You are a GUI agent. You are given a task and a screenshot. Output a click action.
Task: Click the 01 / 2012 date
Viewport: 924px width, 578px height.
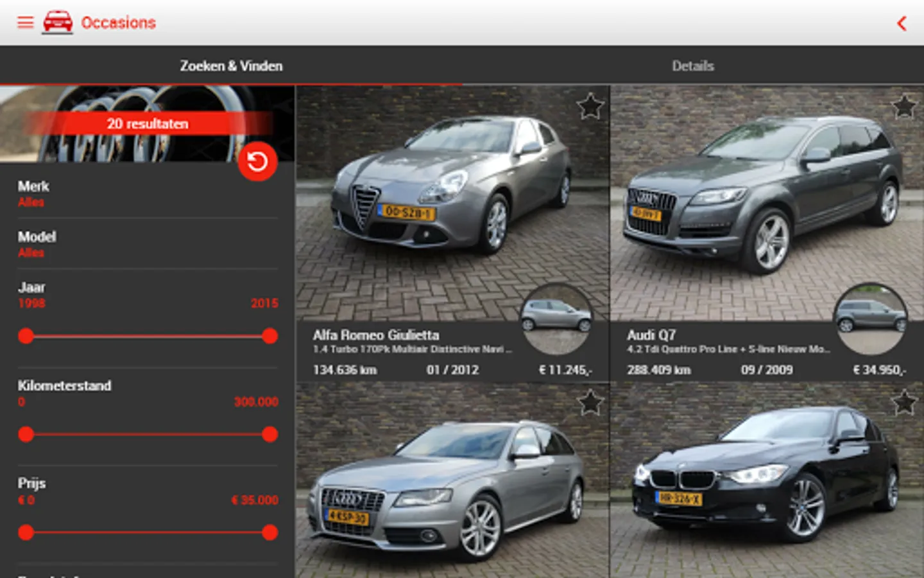(x=452, y=370)
